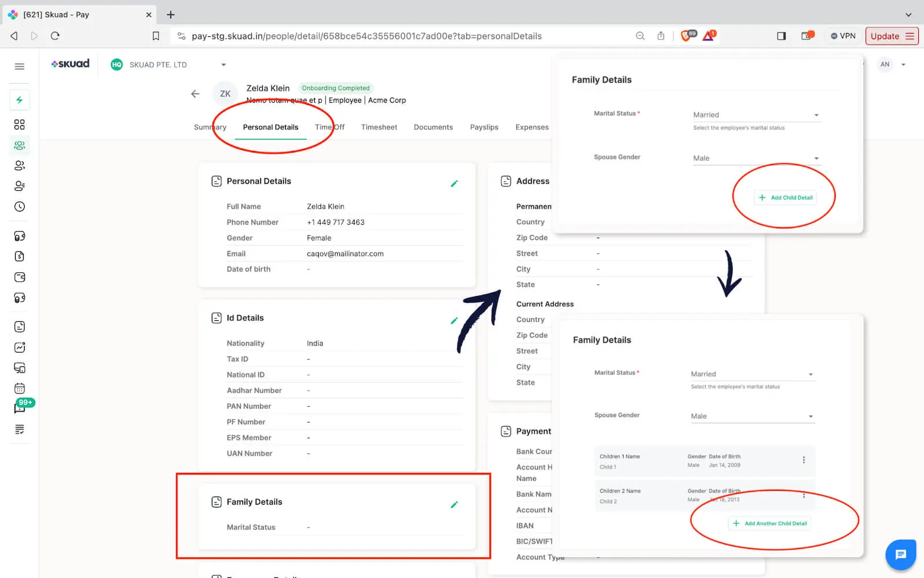Click the chart report sidebar icon

20,347
